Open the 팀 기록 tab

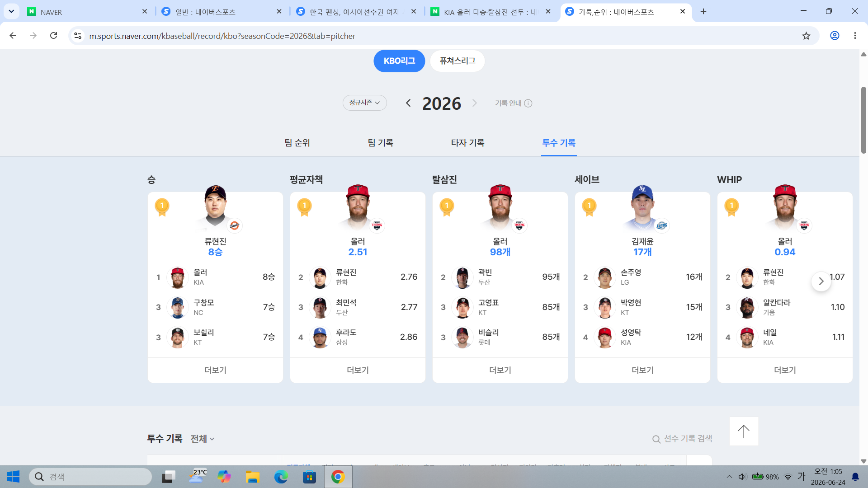381,143
